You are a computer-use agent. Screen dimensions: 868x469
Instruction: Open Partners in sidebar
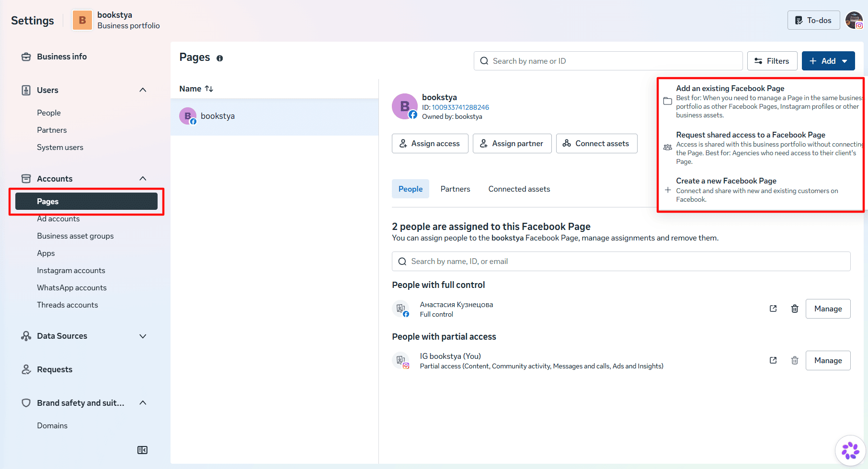pyautogui.click(x=52, y=130)
